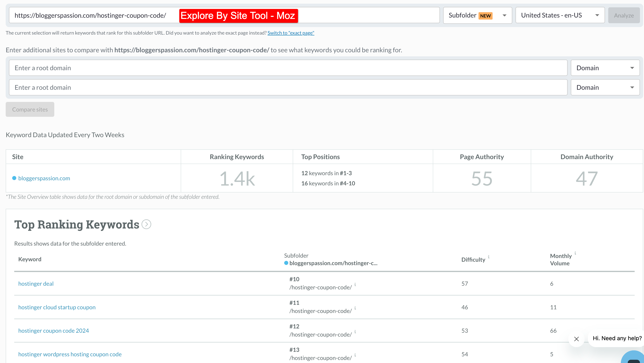Click the Compare sites button
644x363 pixels.
click(30, 109)
